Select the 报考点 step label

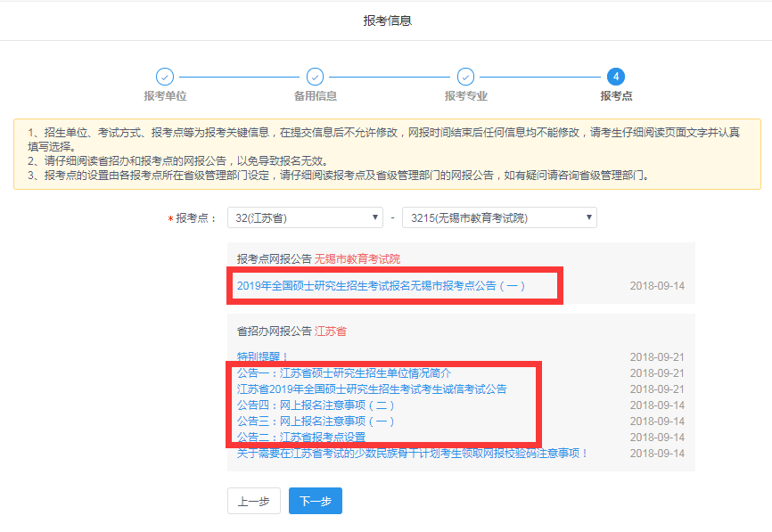click(616, 96)
